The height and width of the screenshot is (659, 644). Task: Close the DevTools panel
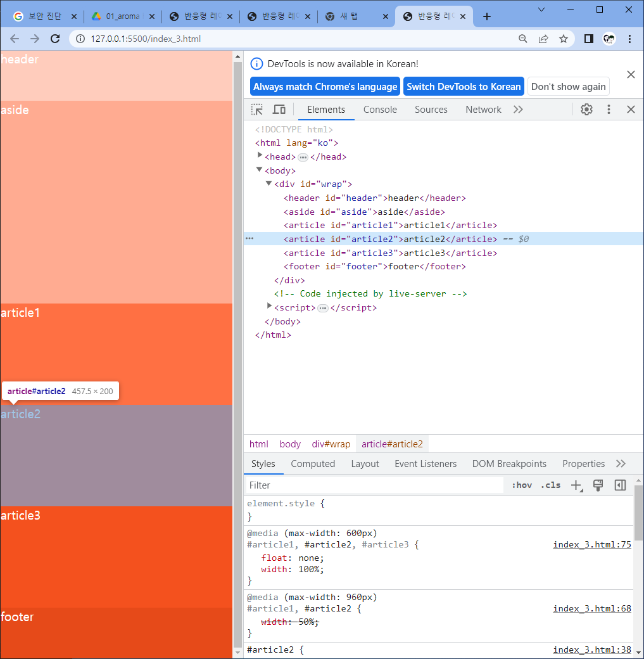pyautogui.click(x=631, y=110)
